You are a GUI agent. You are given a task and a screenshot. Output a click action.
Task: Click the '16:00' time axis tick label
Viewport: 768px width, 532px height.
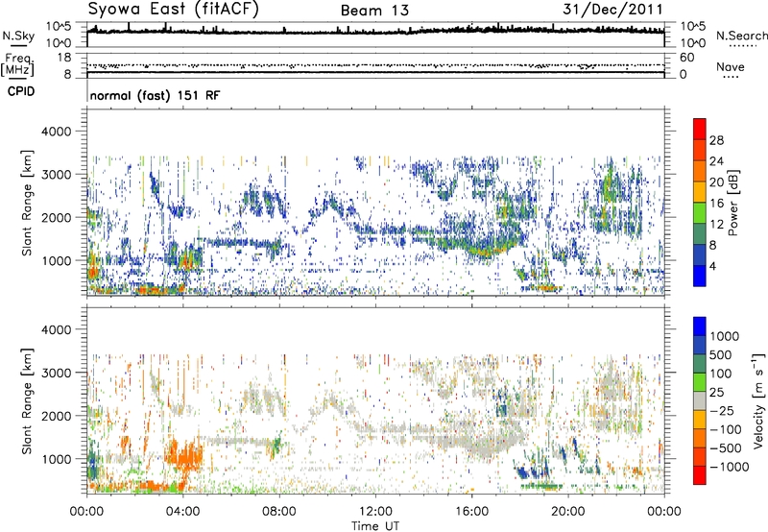pyautogui.click(x=471, y=512)
